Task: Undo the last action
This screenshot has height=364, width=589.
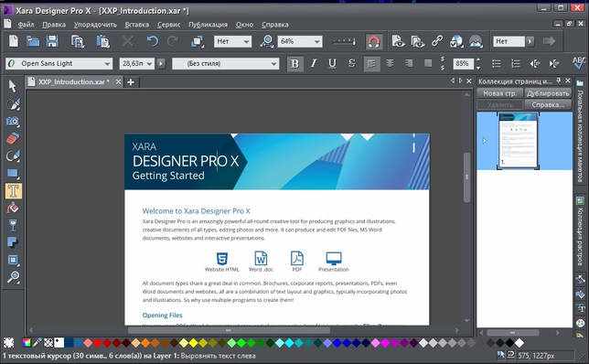Action: pyautogui.click(x=152, y=41)
